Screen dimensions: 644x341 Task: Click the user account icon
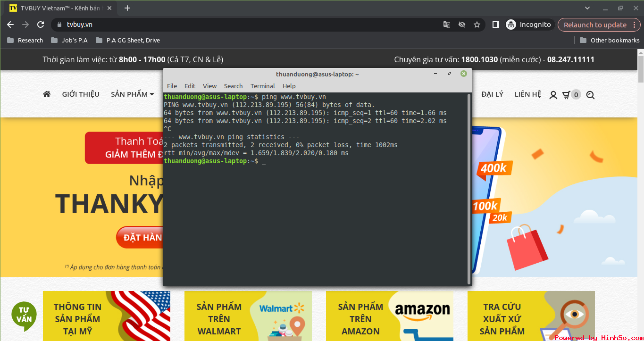[553, 95]
